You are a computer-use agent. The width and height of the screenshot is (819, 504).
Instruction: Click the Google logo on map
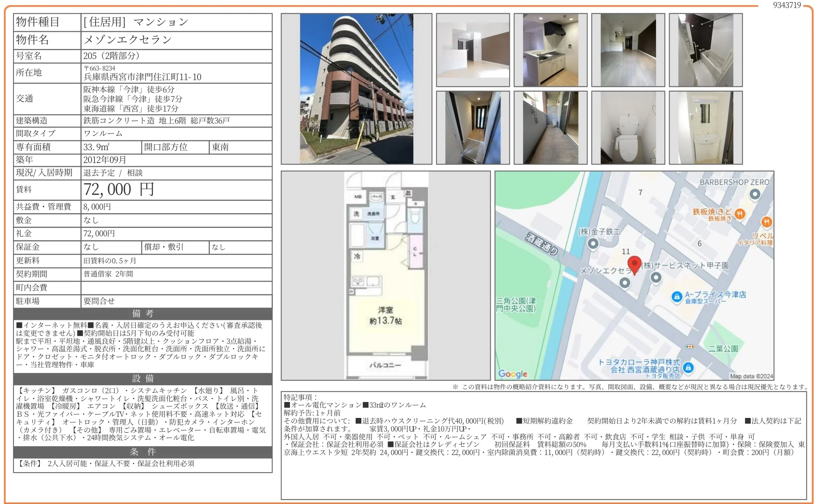(x=513, y=374)
